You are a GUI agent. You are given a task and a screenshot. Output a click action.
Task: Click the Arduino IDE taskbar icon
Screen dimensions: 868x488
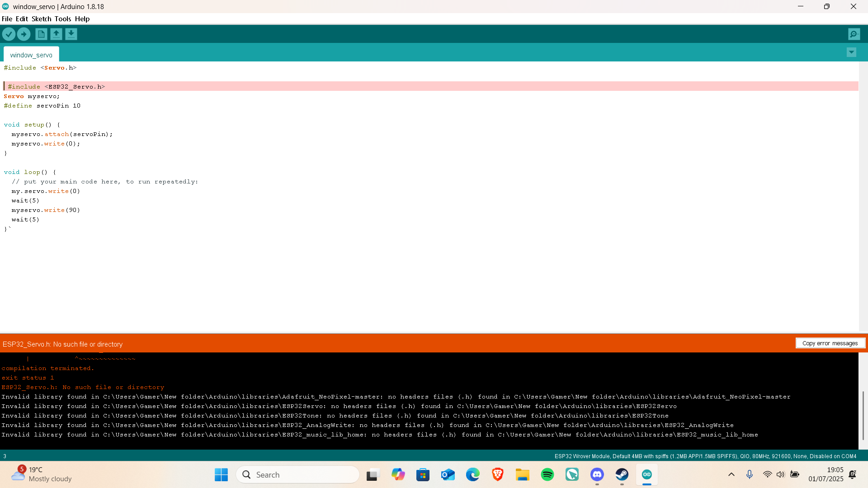tap(647, 474)
